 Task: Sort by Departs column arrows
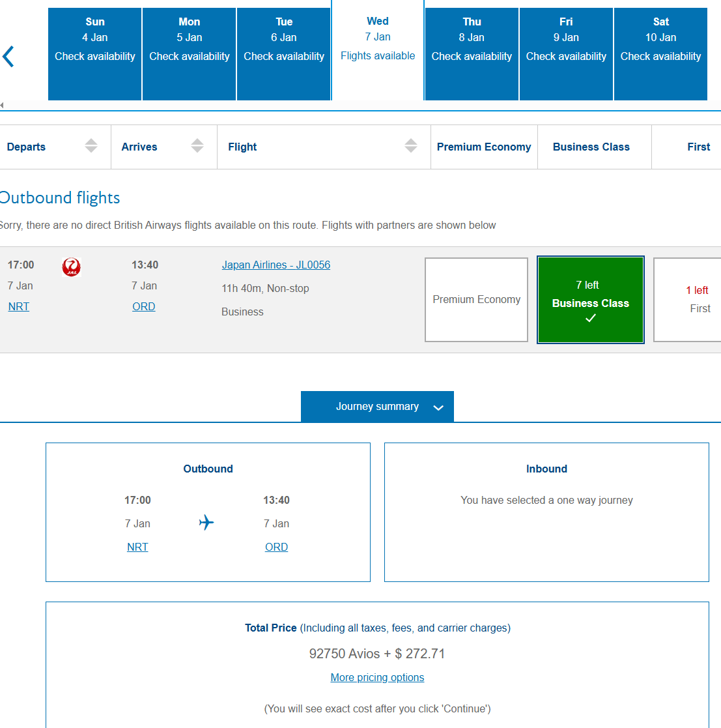tap(91, 146)
